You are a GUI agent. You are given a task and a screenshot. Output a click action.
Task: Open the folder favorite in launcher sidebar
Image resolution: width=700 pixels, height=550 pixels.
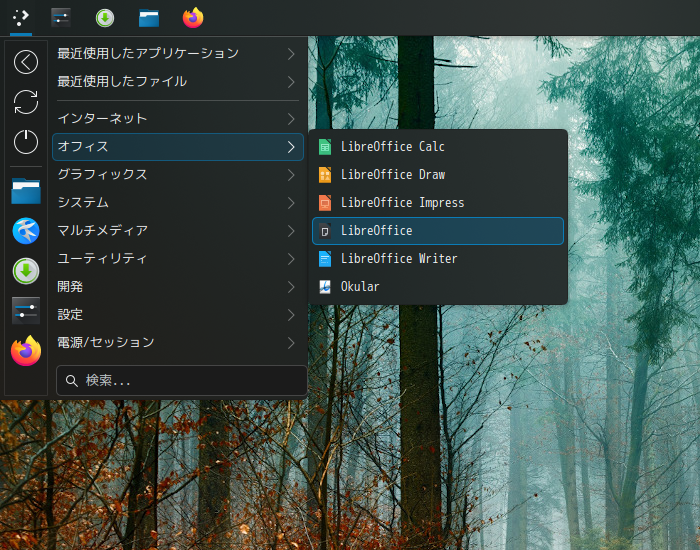point(26,191)
